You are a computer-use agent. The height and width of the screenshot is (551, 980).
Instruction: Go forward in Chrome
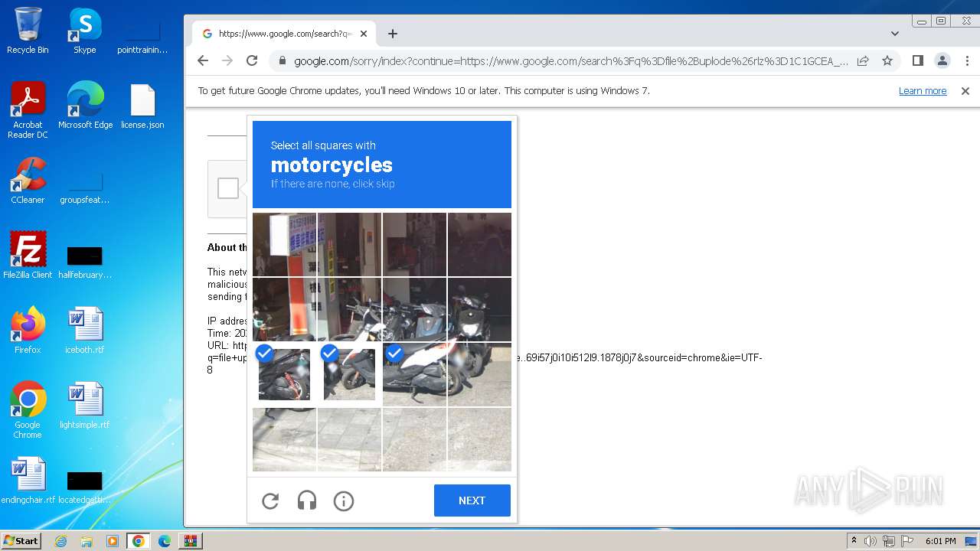[x=227, y=60]
